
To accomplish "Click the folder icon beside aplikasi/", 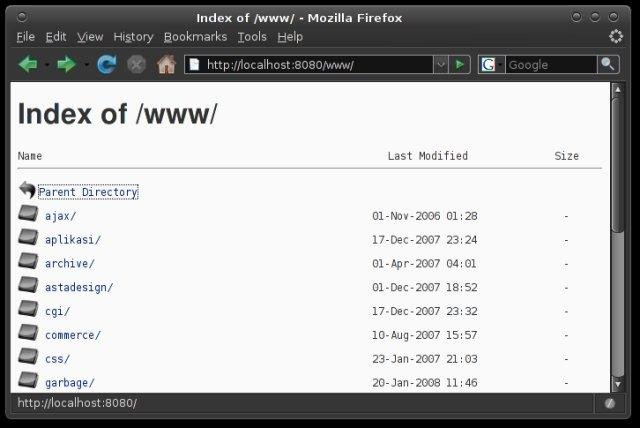I will (x=28, y=237).
